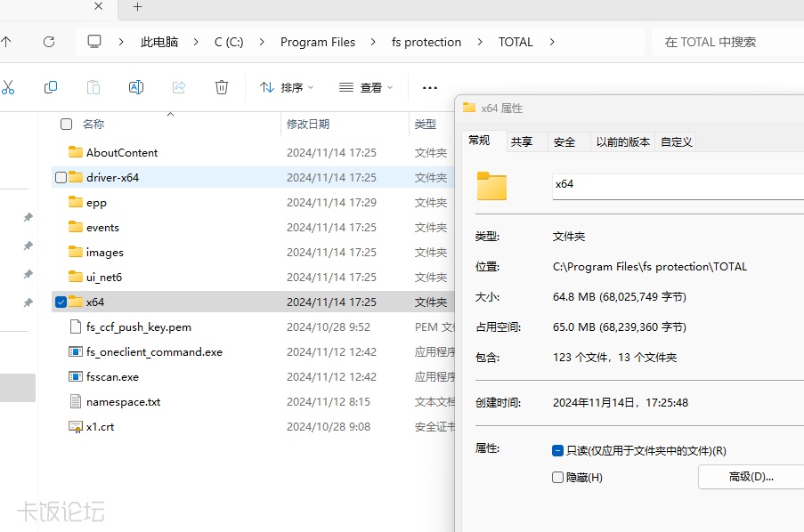
Task: Close the current Explorer tab
Action: pyautogui.click(x=99, y=6)
